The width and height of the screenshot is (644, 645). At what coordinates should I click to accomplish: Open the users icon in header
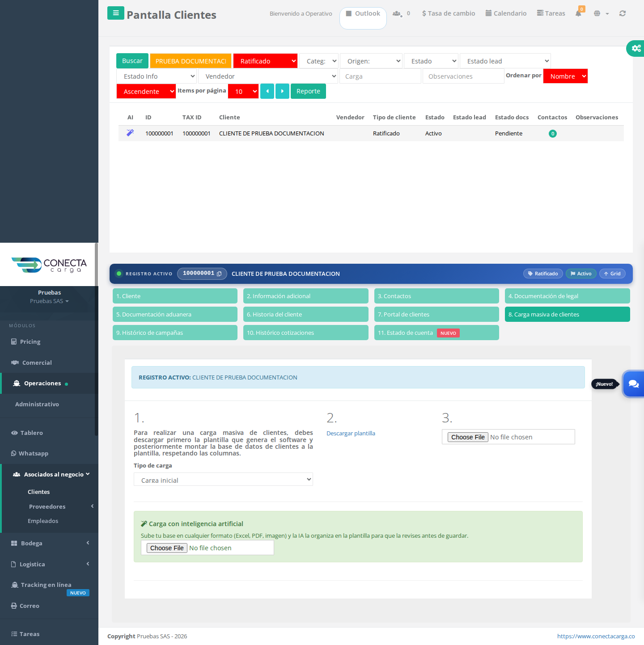coord(397,14)
